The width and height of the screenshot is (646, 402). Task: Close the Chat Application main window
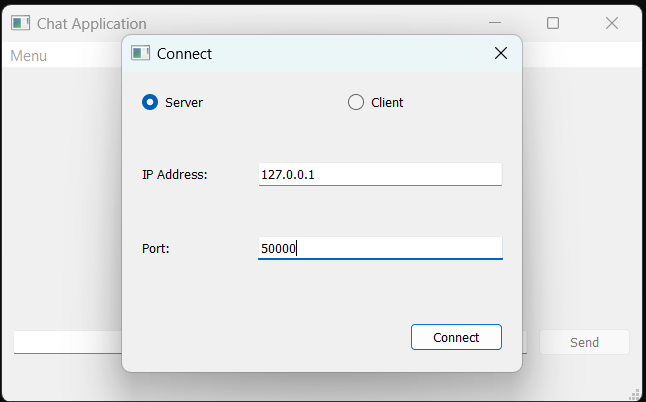(x=612, y=23)
